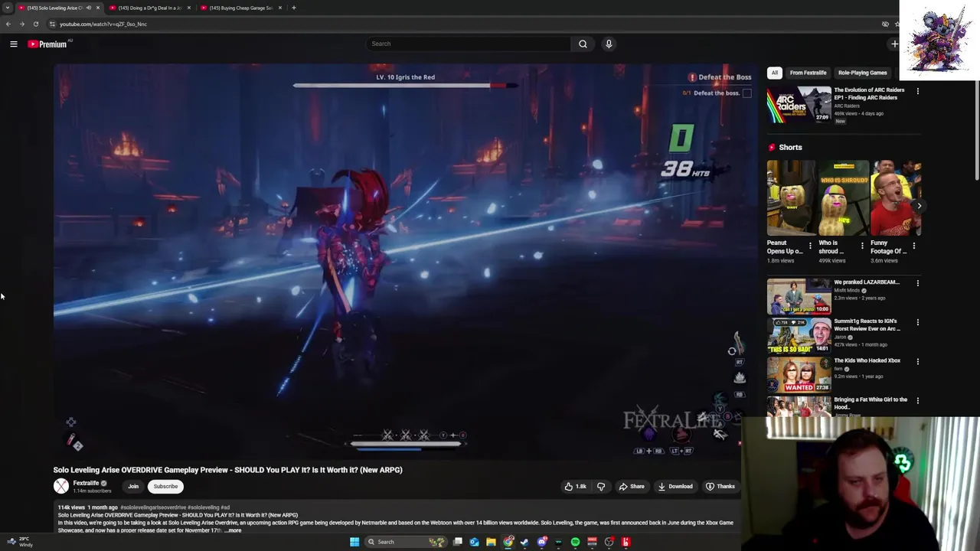Click the video title text
The height and width of the screenshot is (551, 980).
coord(227,470)
